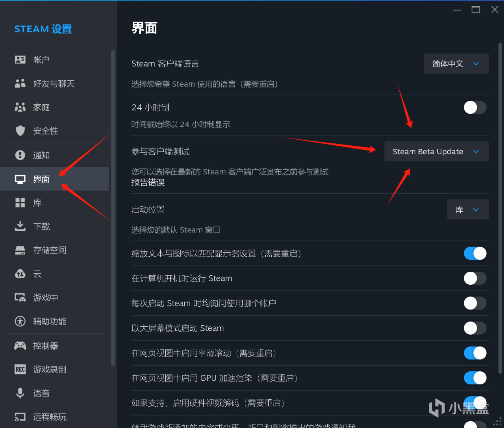Click the 好友与聊天 friends icon
This screenshot has height=428, width=504.
(20, 83)
